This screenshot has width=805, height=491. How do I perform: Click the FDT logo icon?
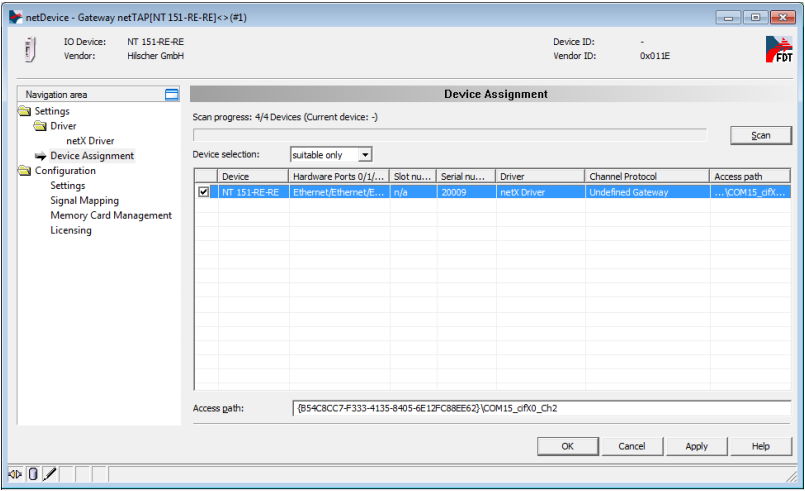(779, 49)
